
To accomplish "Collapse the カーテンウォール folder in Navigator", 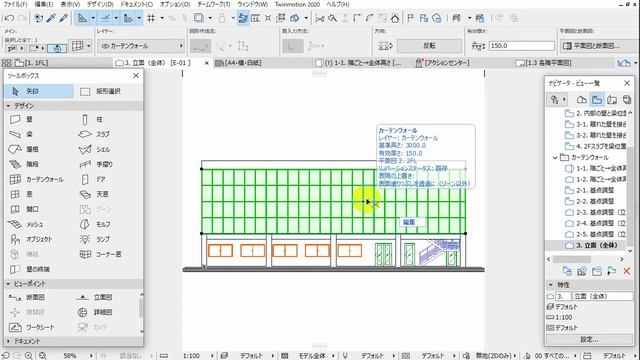I will (555, 157).
